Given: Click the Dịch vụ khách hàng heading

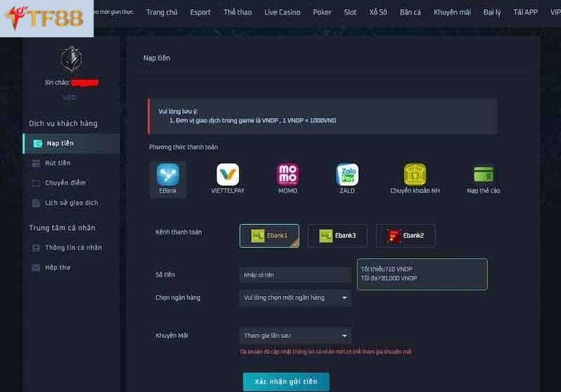Looking at the screenshot, I should [x=63, y=123].
